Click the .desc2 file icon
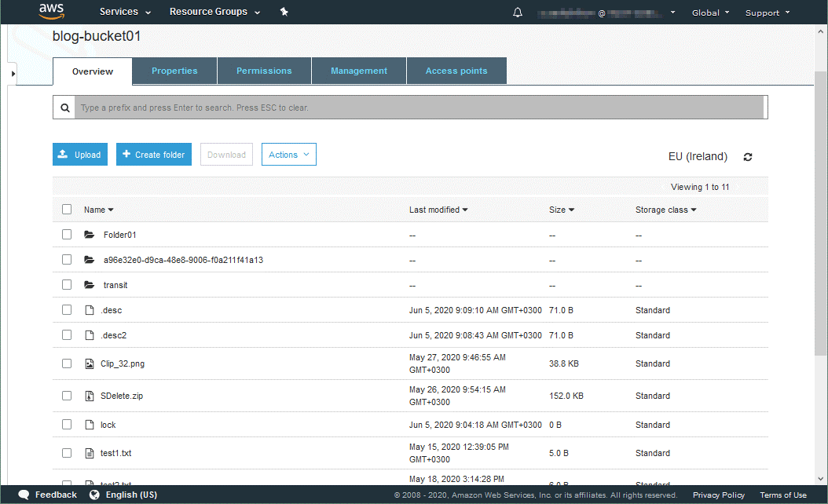Screen dimensions: 828x504 [x=90, y=335]
